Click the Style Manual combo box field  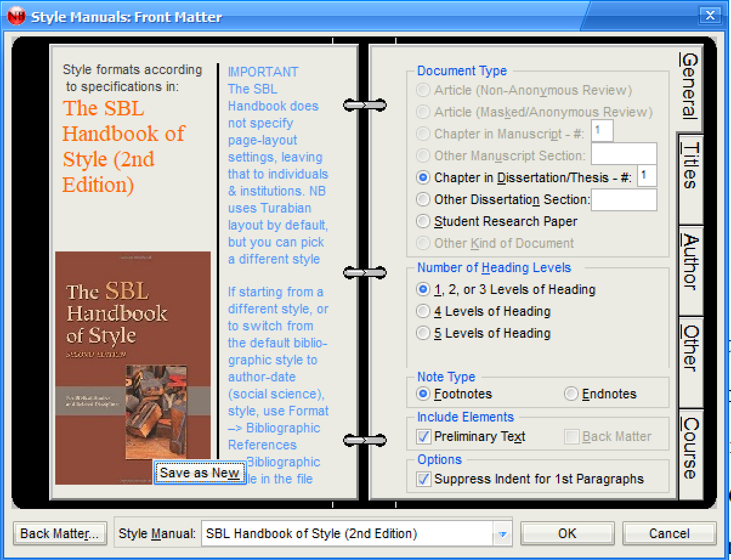[348, 534]
